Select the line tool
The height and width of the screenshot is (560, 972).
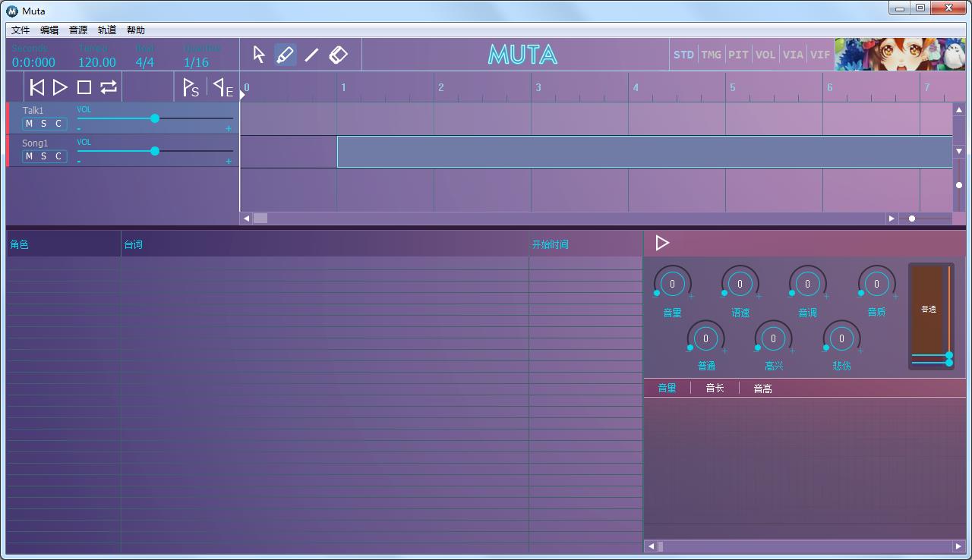[x=311, y=55]
